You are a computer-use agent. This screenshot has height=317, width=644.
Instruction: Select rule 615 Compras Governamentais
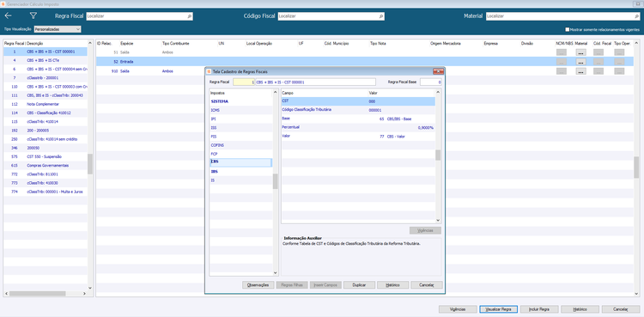46,165
